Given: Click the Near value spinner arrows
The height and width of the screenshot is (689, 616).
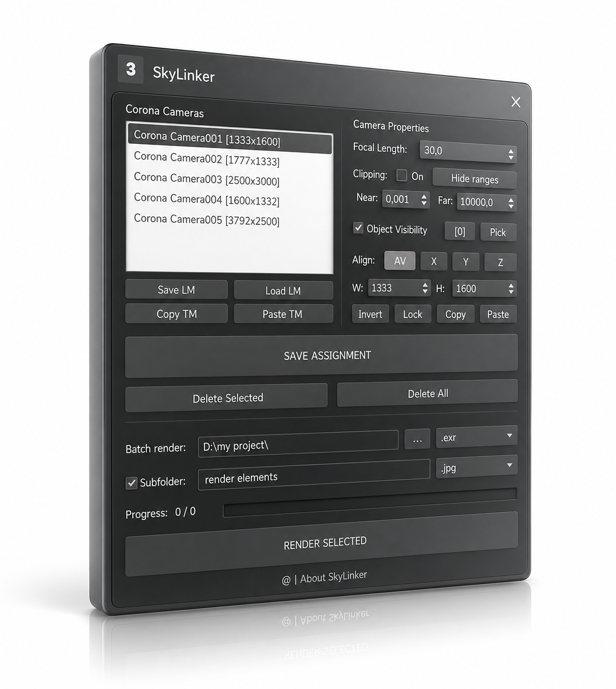Looking at the screenshot, I should (x=424, y=200).
